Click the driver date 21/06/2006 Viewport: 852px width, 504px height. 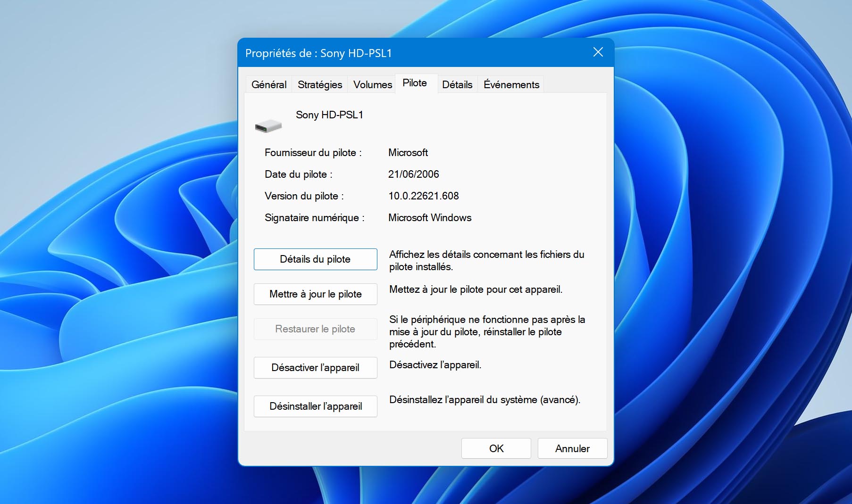[x=414, y=174]
